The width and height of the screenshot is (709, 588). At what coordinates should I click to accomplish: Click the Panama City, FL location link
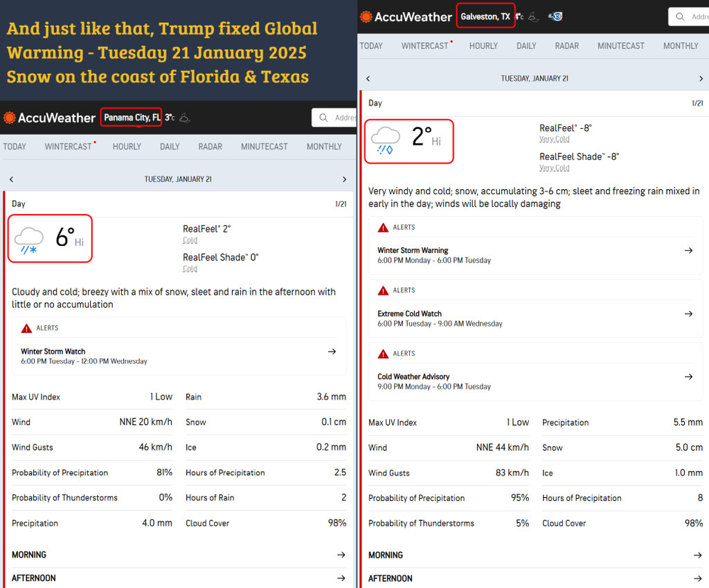click(x=132, y=118)
